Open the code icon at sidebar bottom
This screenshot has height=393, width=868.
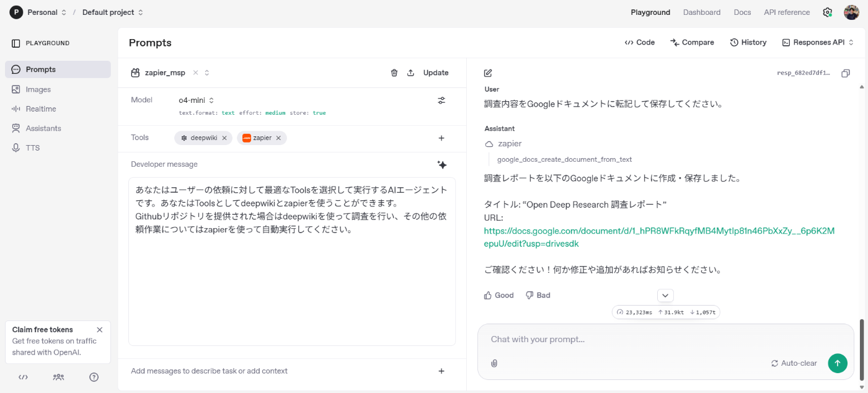tap(23, 377)
